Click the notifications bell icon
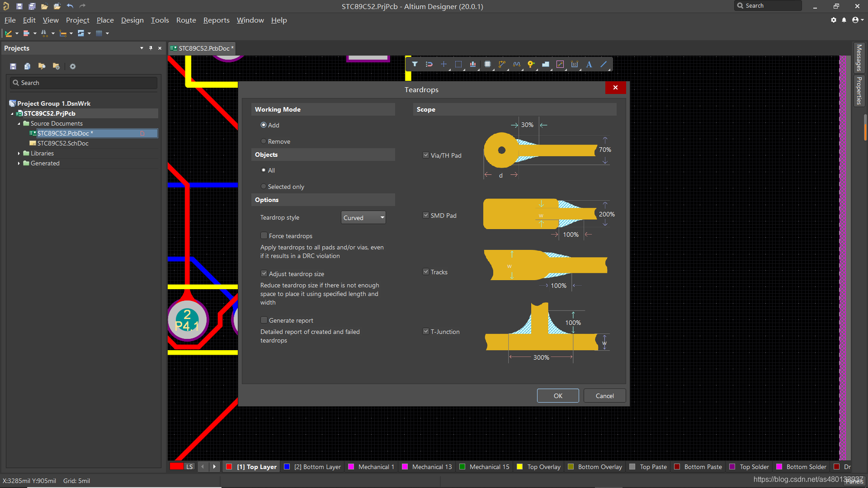 click(x=844, y=20)
